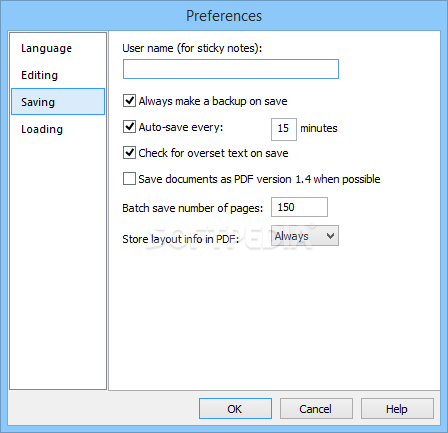The image size is (448, 433).
Task: Uncheck Always make a backup on save
Action: [x=129, y=101]
